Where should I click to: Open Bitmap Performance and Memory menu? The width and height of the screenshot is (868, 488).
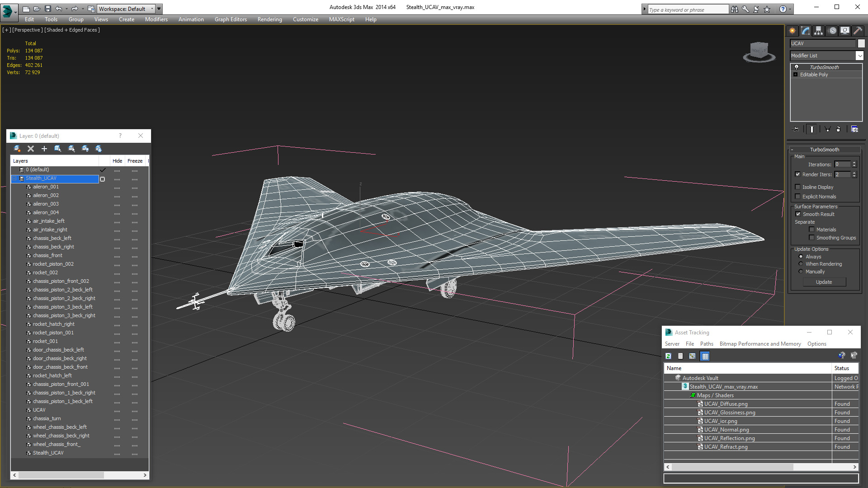click(760, 344)
